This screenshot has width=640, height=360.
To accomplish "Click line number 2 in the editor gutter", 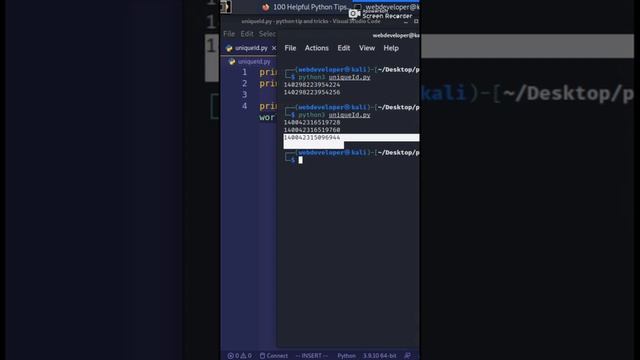I will point(244,83).
